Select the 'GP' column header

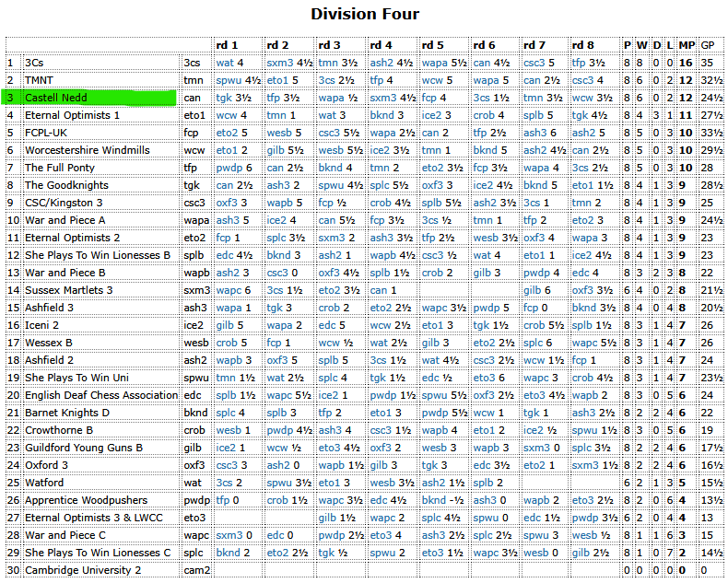click(x=708, y=45)
